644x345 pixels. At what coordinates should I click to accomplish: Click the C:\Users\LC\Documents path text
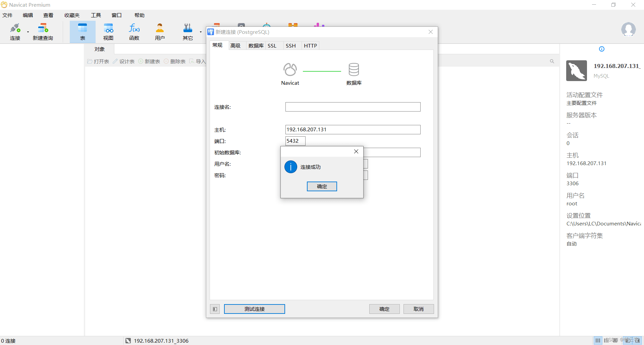pyautogui.click(x=603, y=224)
